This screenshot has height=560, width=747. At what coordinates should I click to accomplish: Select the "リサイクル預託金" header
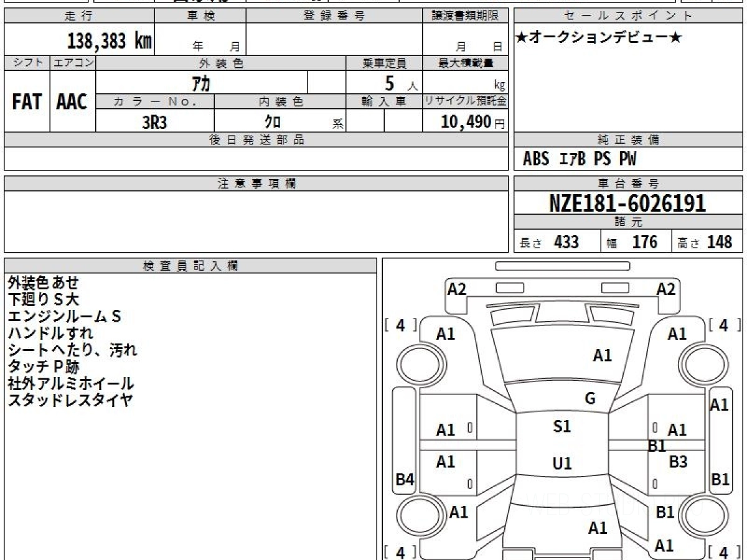465,102
